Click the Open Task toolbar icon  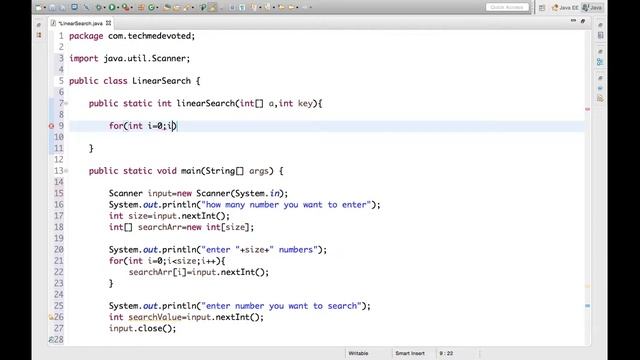click(177, 7)
